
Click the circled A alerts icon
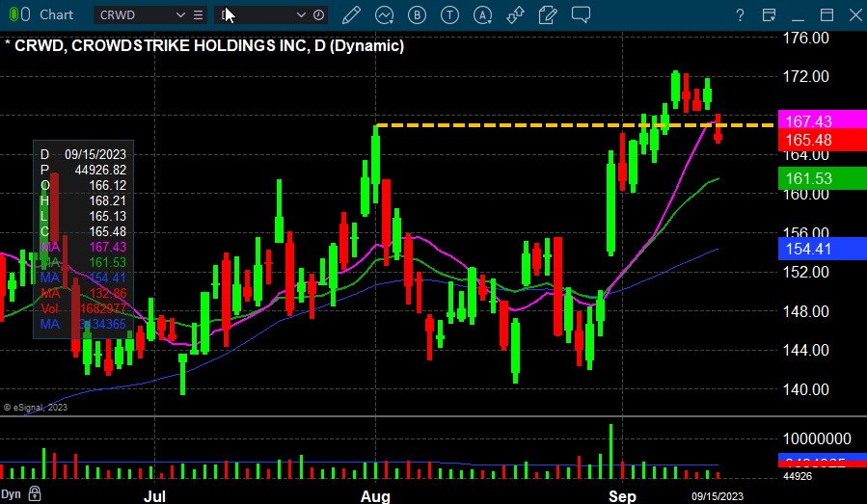(483, 14)
